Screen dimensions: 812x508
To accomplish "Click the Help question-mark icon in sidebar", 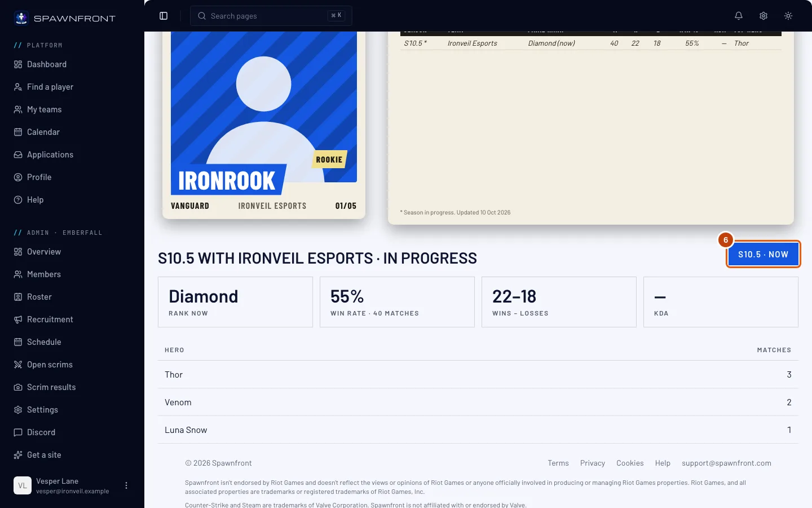I will click(18, 200).
